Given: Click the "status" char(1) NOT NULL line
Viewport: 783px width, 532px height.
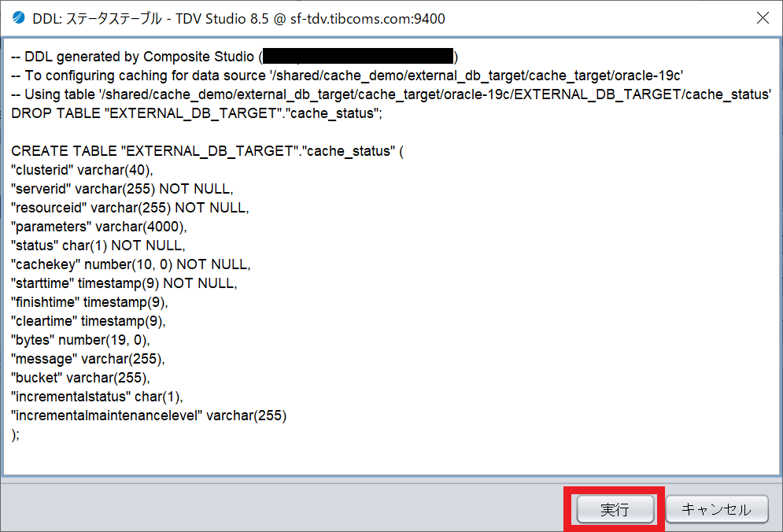Looking at the screenshot, I should pos(98,246).
